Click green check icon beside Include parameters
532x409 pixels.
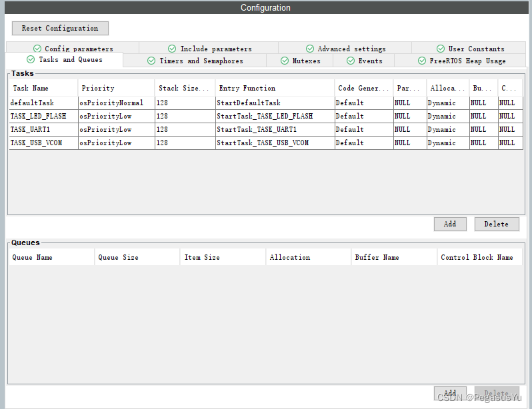[x=172, y=49]
